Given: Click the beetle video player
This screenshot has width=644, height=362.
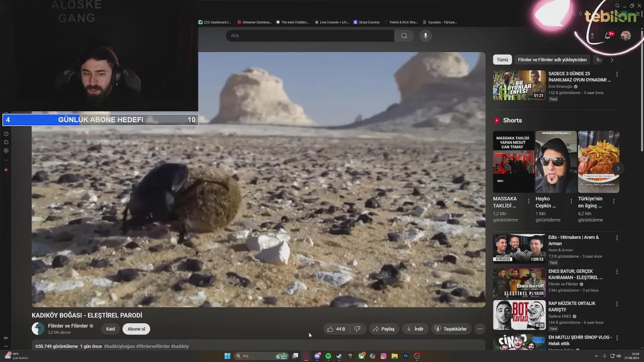Looking at the screenshot, I should (259, 179).
